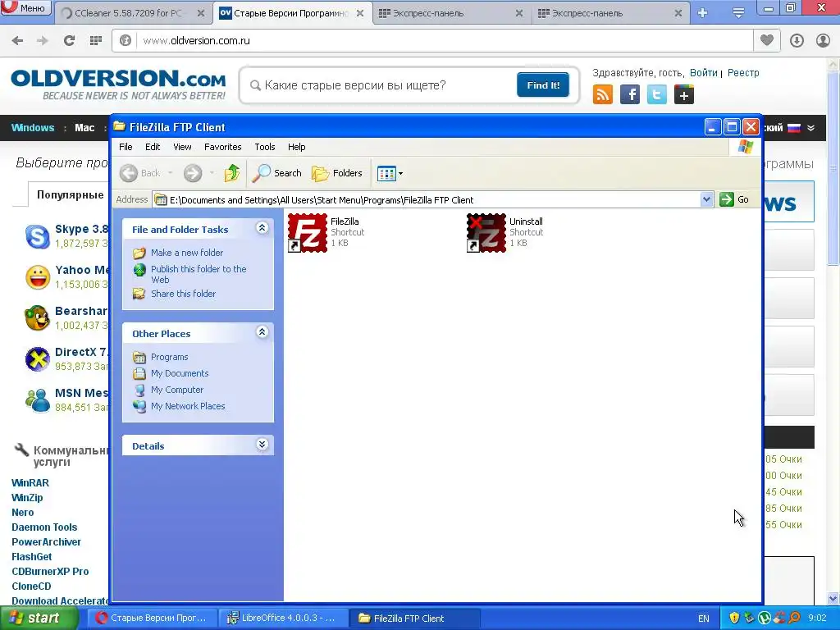
Task: Close the Старые Версии browser tab
Action: click(360, 13)
